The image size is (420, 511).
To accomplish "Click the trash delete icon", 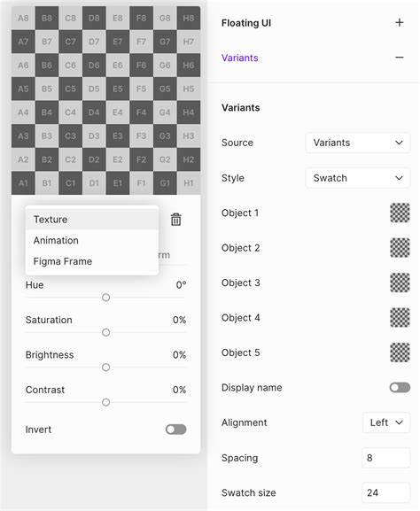I will (x=175, y=220).
